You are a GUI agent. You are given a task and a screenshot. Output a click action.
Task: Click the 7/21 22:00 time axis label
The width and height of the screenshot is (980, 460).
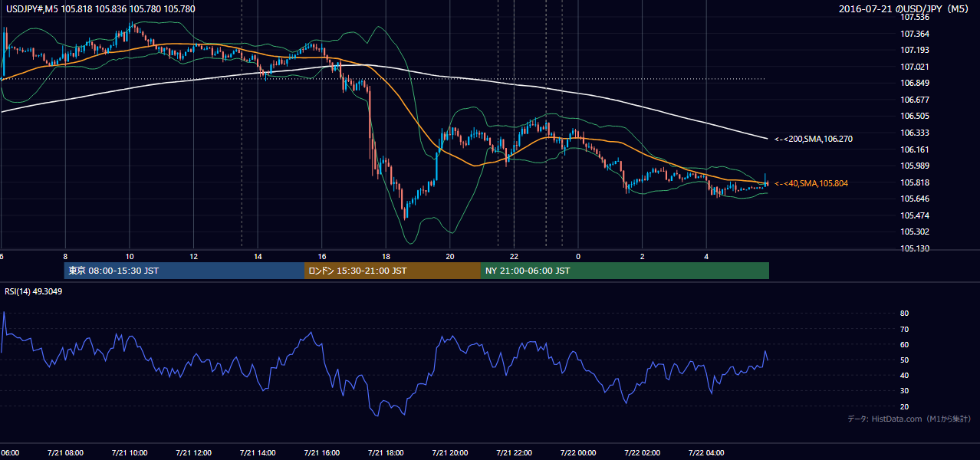[x=514, y=453]
